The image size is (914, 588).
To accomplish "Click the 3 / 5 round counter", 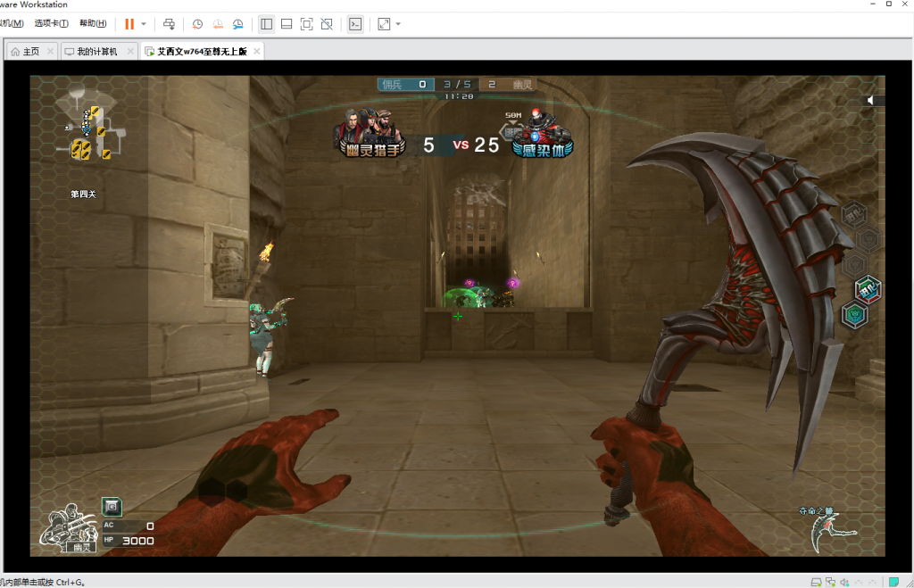I will coord(457,85).
